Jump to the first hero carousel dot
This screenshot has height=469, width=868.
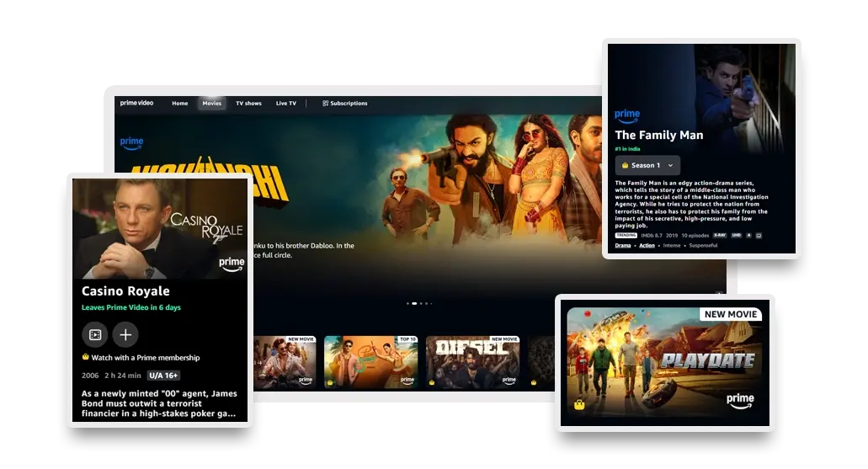click(x=408, y=303)
